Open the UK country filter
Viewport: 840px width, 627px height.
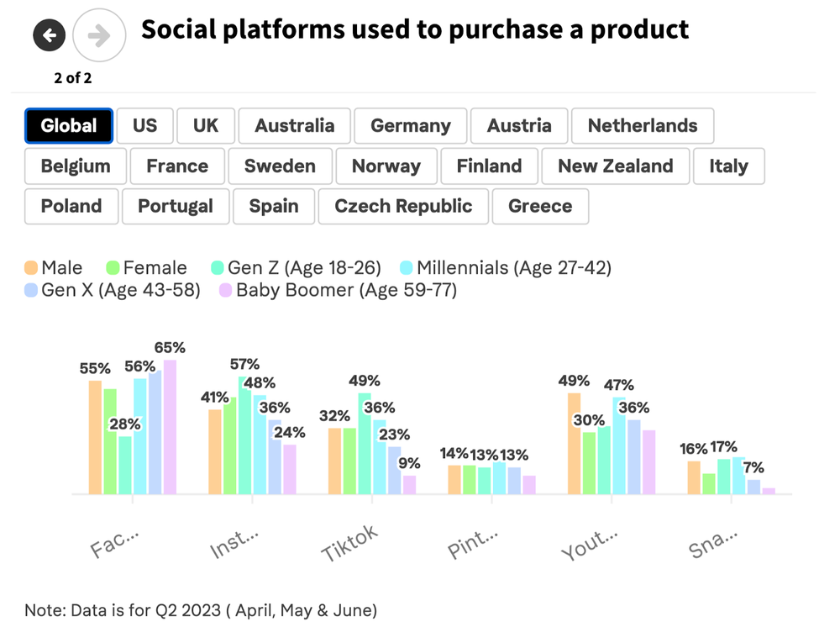206,125
